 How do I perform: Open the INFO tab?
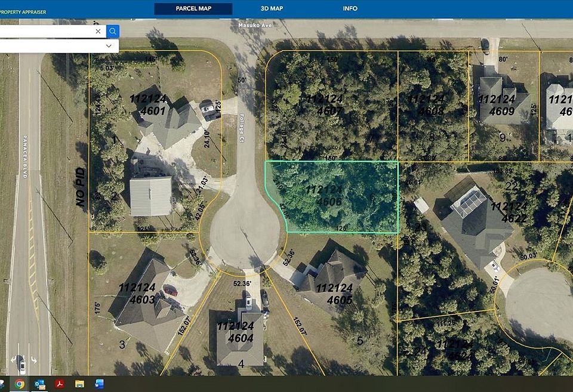point(350,8)
